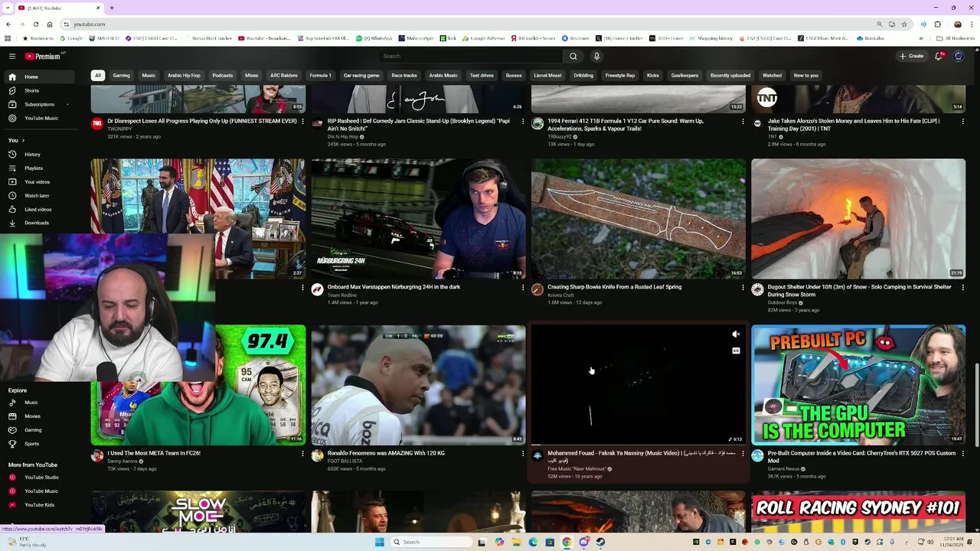Bookmark this page with star icon
Screen dimensions: 980x551
pyautogui.click(x=904, y=24)
